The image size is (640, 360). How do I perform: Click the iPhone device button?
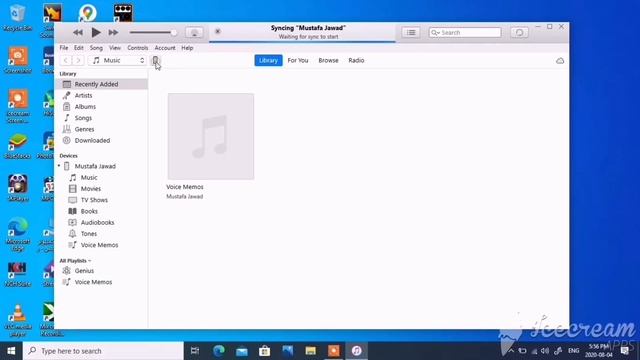tap(155, 61)
